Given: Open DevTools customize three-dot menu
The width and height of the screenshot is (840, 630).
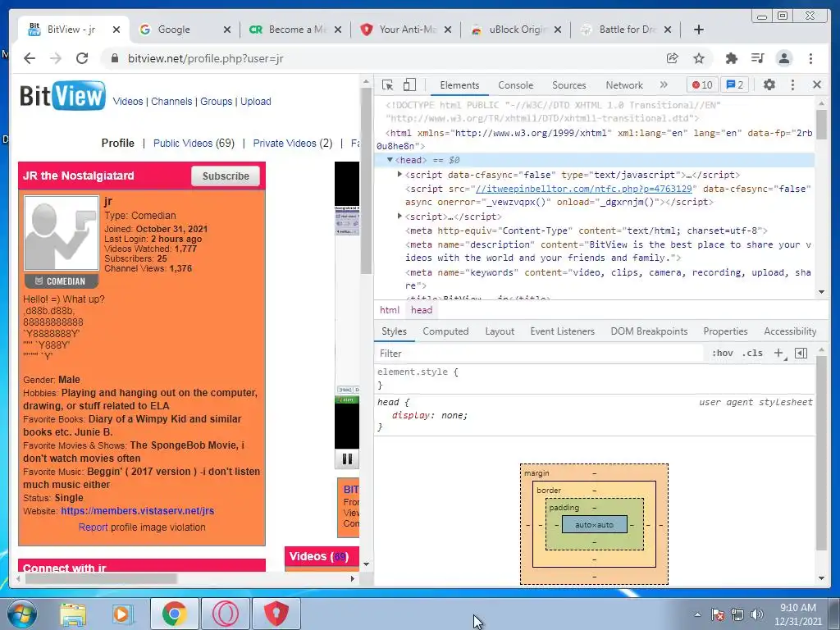Looking at the screenshot, I should (x=793, y=84).
